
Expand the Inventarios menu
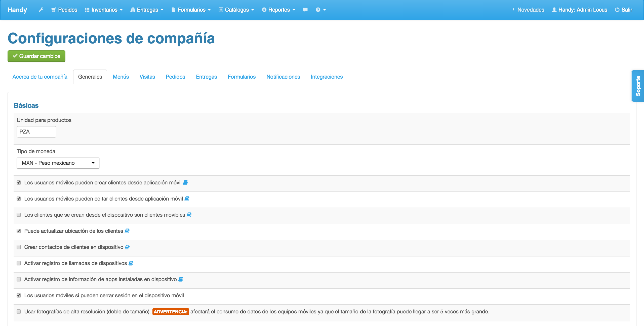pyautogui.click(x=104, y=10)
